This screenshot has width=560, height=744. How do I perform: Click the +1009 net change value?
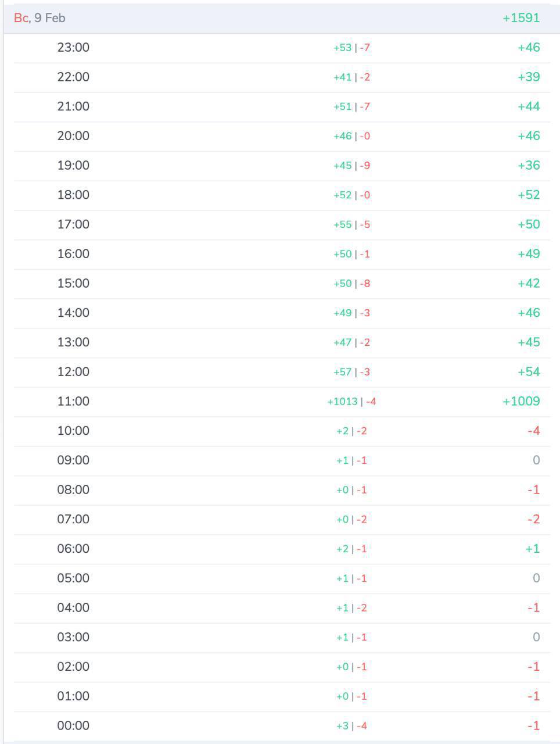520,401
